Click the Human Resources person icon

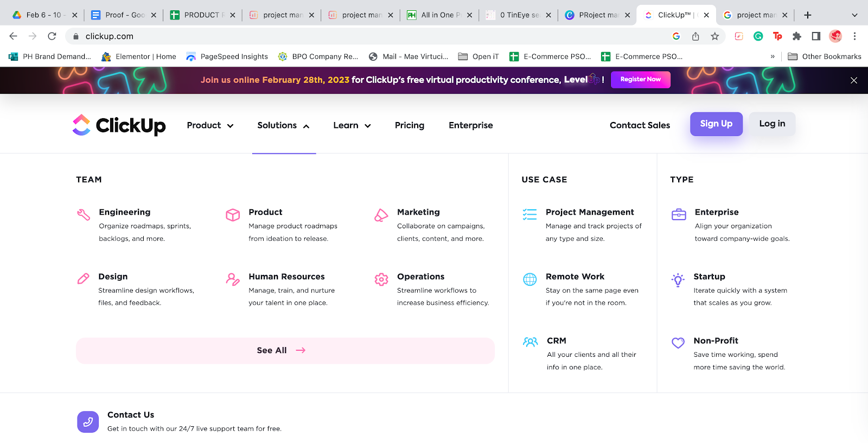[x=233, y=279]
